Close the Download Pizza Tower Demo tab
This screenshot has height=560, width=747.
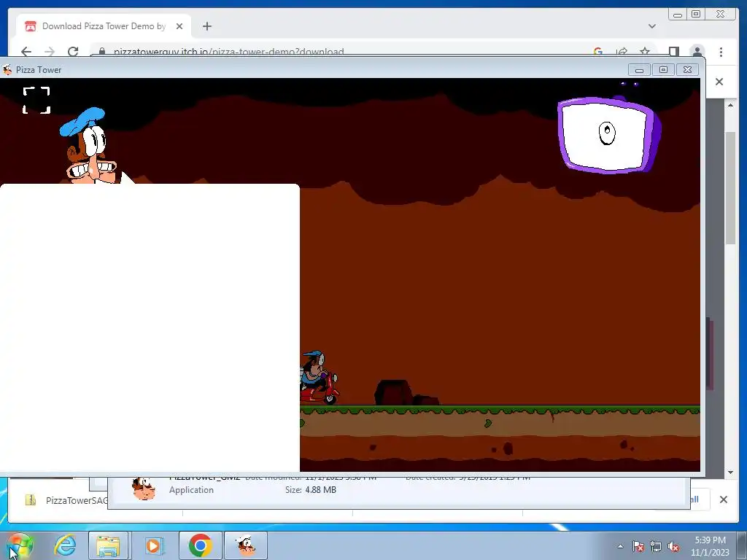[179, 26]
